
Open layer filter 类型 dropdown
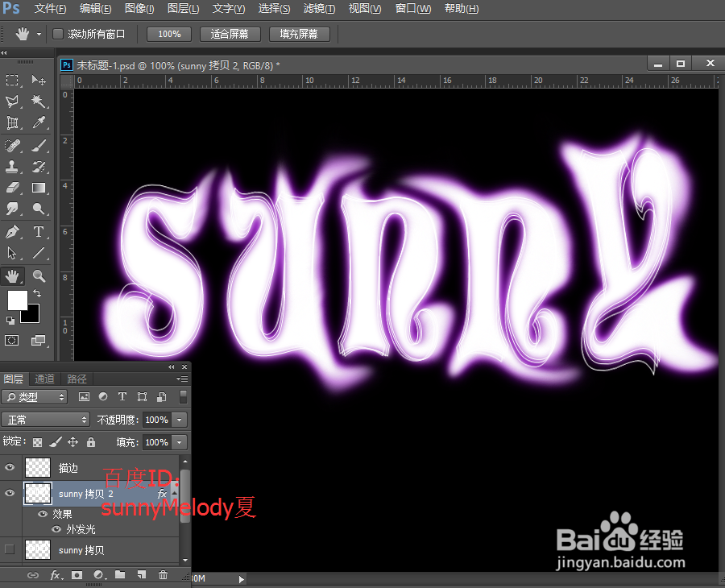pyautogui.click(x=35, y=396)
